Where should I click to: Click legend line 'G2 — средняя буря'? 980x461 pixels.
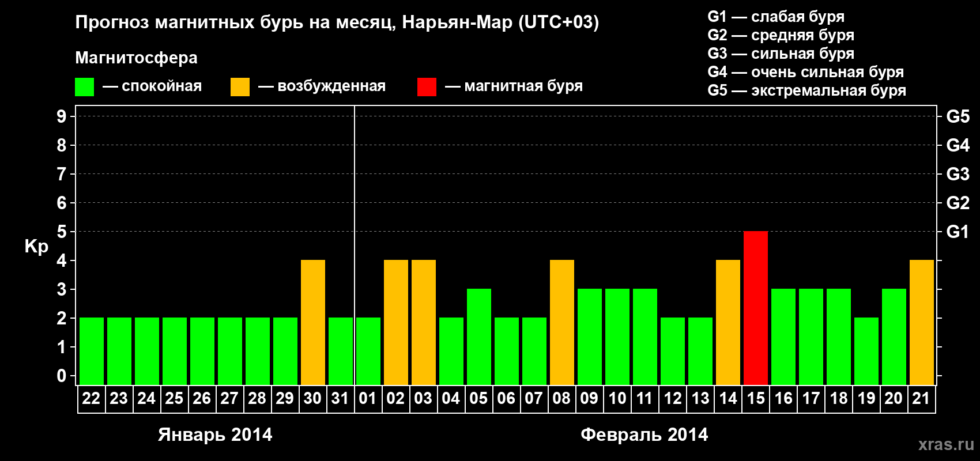coord(781,35)
